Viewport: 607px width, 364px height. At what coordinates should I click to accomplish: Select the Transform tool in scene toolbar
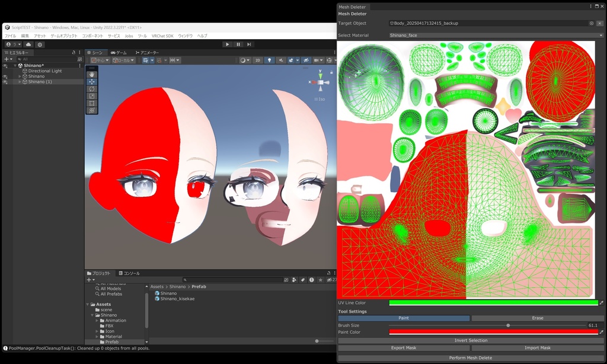click(92, 110)
